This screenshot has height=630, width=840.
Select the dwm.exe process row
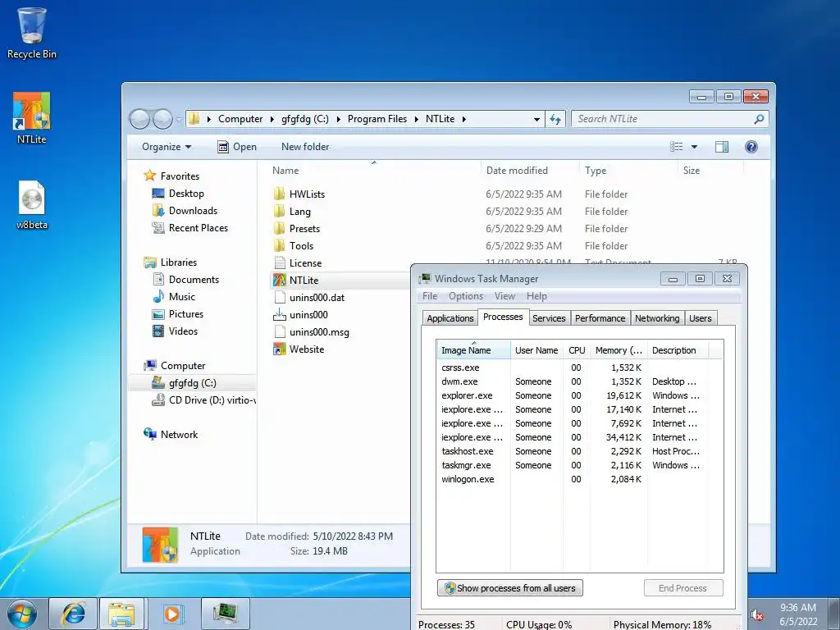click(580, 381)
